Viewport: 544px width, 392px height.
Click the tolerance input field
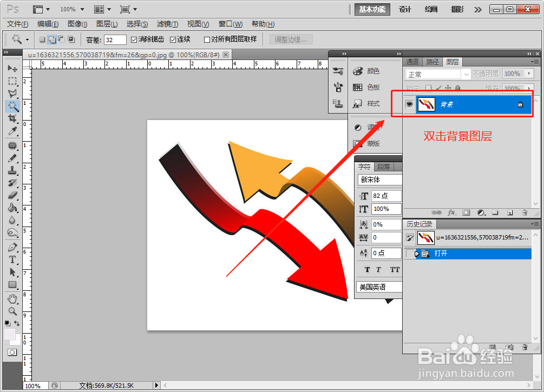point(115,40)
